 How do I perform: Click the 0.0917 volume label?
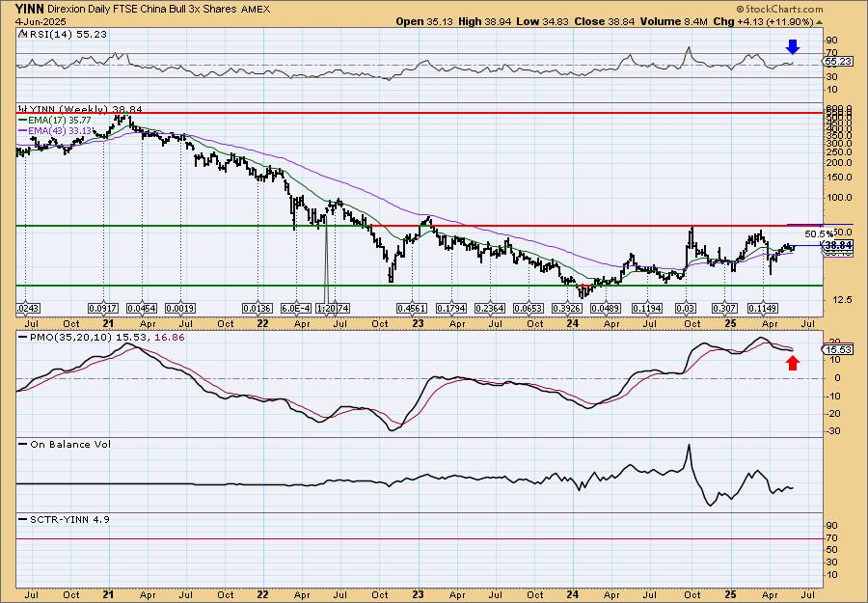(104, 308)
